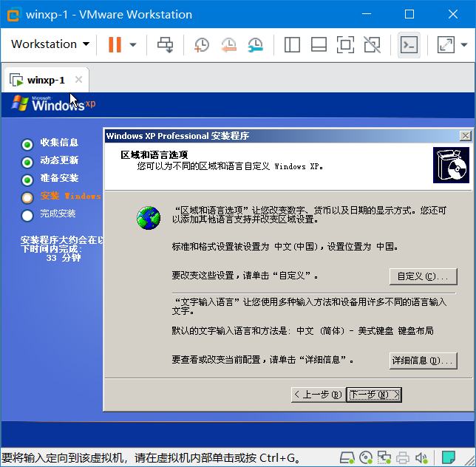Screen dimensions: 476x467
Task: Click the hard disk status icon
Action: point(347,457)
